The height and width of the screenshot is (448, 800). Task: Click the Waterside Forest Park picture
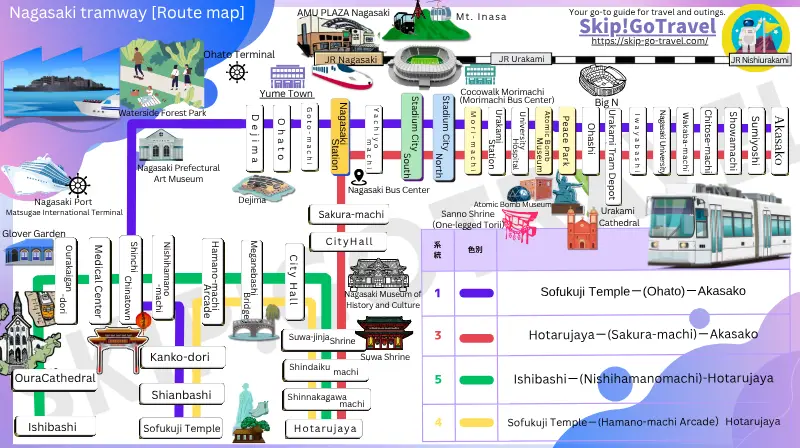(162, 75)
